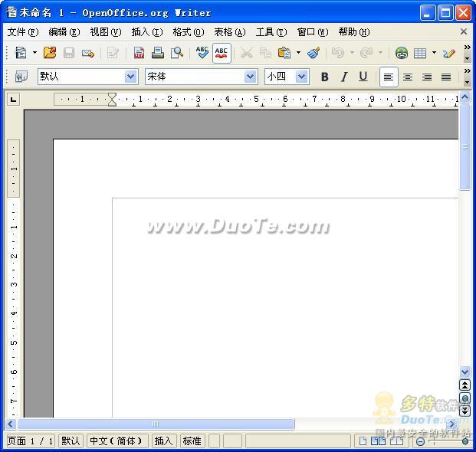
Task: Expand formatting toolbar overflow chevron
Action: click(x=468, y=71)
